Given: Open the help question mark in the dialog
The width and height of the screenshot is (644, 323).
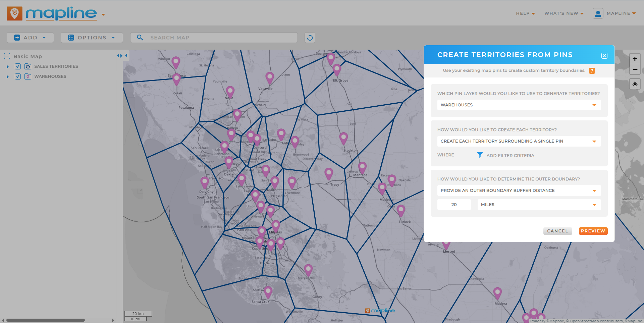Looking at the screenshot, I should (x=592, y=70).
